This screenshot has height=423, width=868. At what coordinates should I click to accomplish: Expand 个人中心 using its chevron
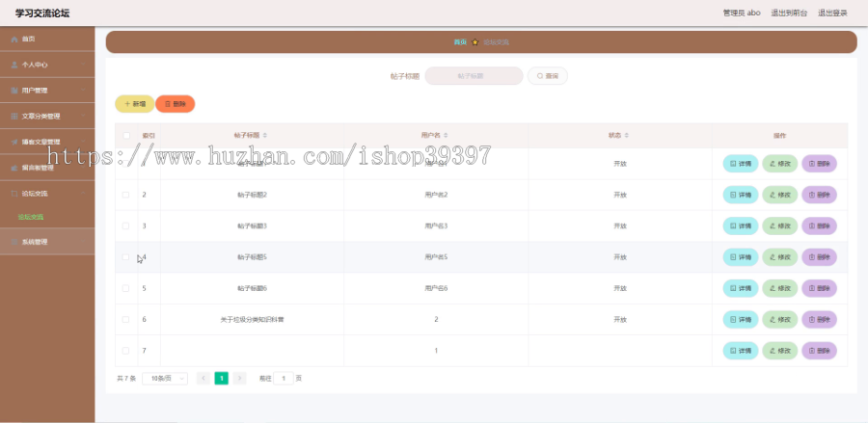pos(83,65)
